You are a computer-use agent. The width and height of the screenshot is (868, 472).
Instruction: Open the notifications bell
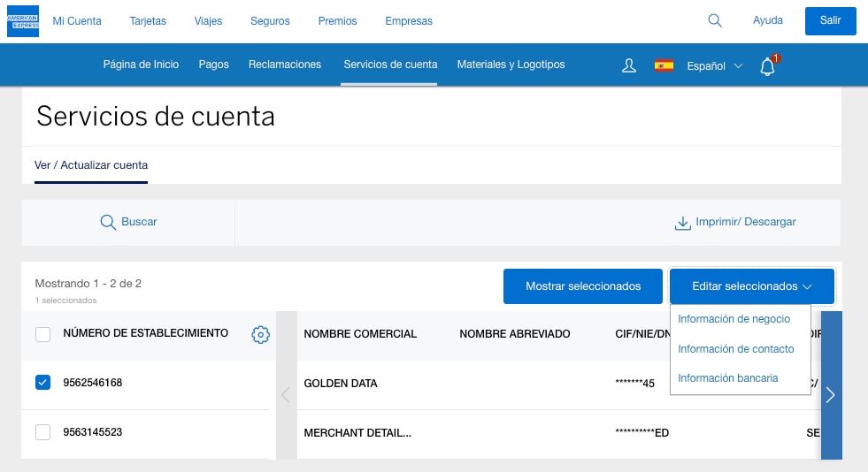[x=767, y=66]
